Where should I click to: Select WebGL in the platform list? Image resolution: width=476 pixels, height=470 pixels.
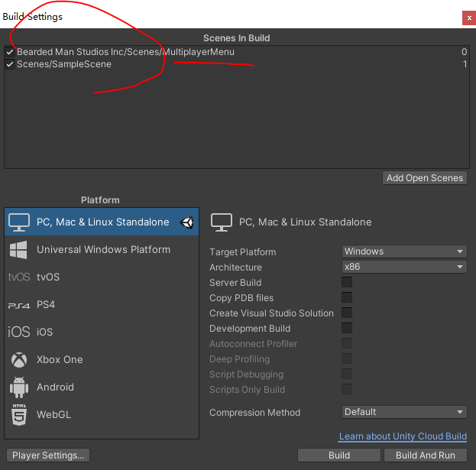point(102,414)
